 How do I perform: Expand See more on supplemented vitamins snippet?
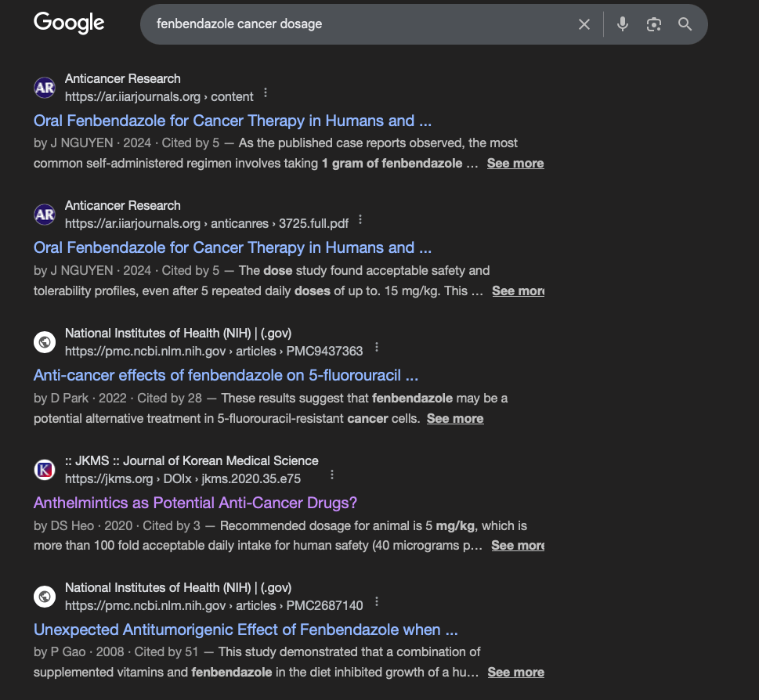[x=515, y=672]
